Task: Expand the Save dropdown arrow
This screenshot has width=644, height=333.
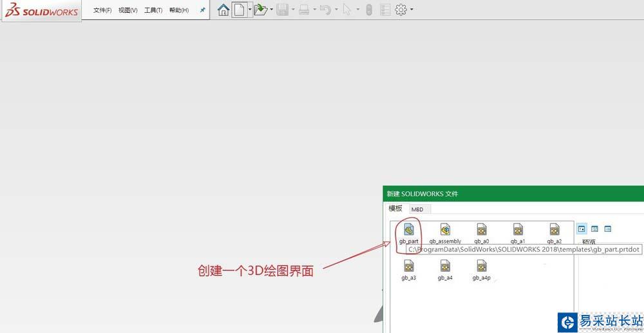Action: click(293, 10)
